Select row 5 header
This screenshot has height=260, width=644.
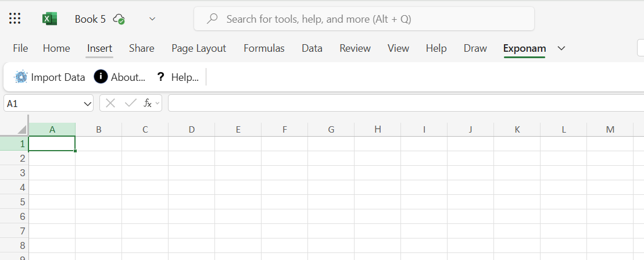[15, 202]
